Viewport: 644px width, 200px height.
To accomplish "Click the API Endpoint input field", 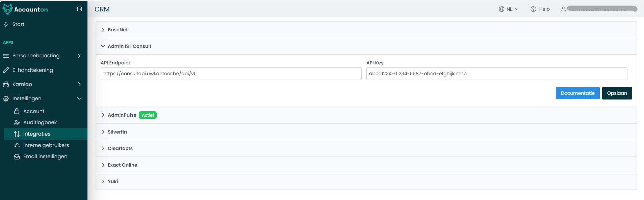I will (231, 74).
